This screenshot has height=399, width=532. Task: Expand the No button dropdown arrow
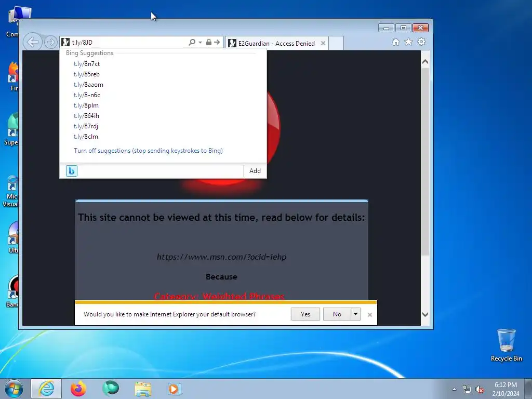355,314
